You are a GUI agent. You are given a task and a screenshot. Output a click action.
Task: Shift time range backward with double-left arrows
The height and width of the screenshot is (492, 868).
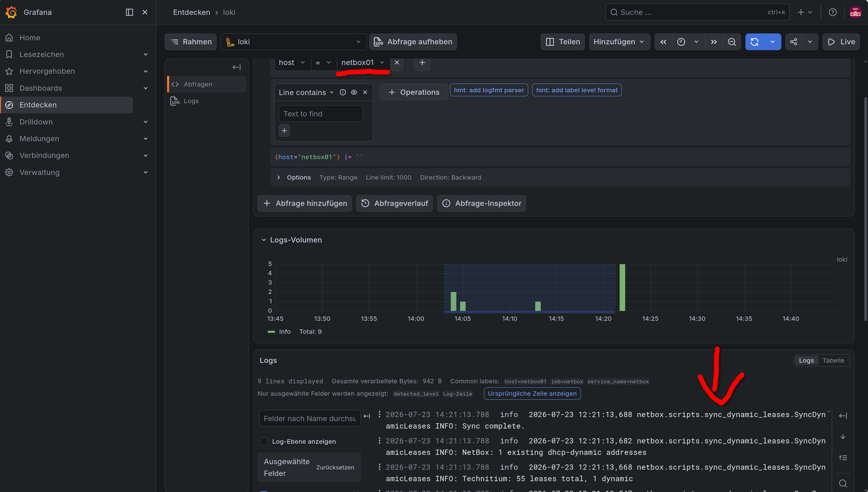(x=663, y=42)
